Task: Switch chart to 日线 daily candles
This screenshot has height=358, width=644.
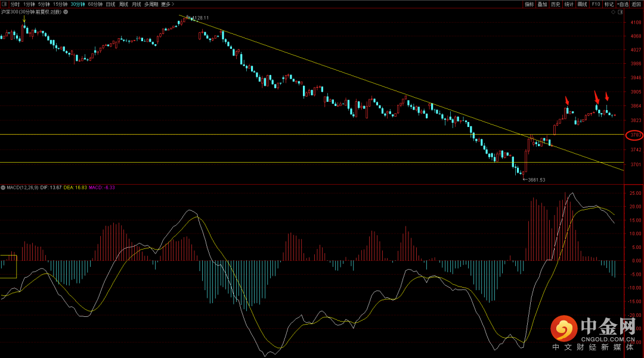Action: pos(110,4)
